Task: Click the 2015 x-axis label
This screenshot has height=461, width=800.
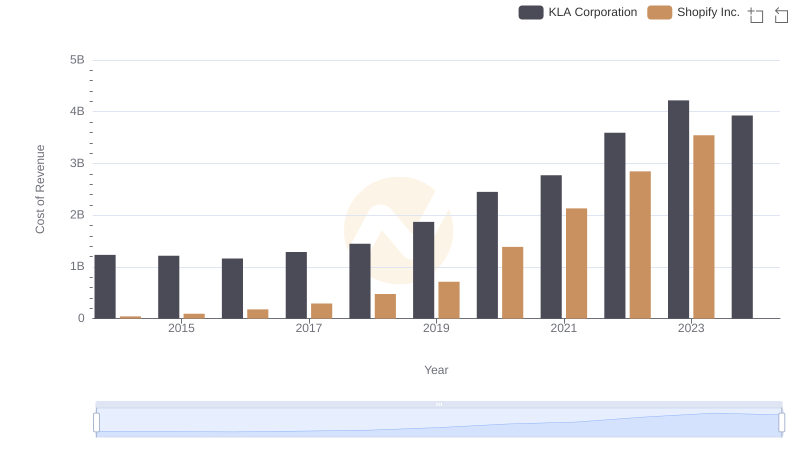Action: click(x=181, y=328)
